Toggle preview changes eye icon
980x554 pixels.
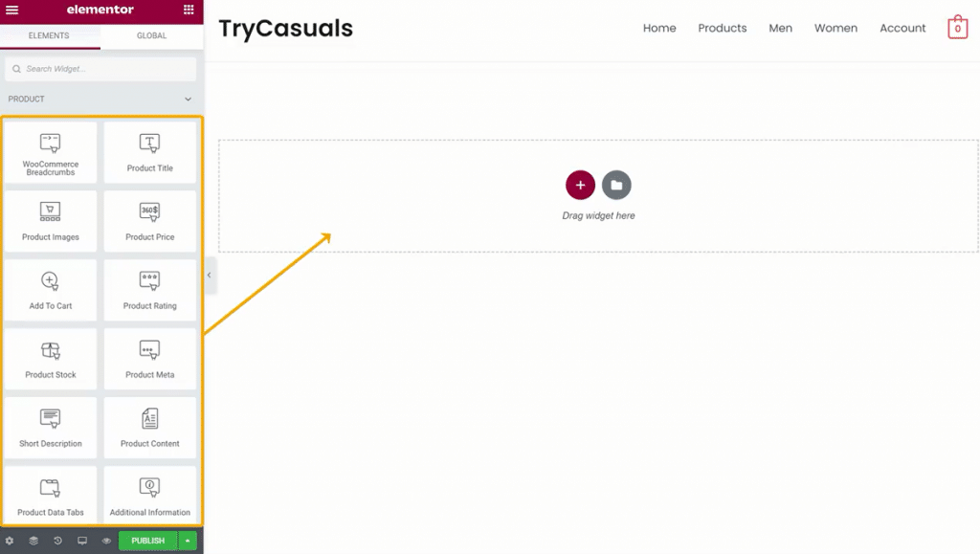pyautogui.click(x=106, y=541)
